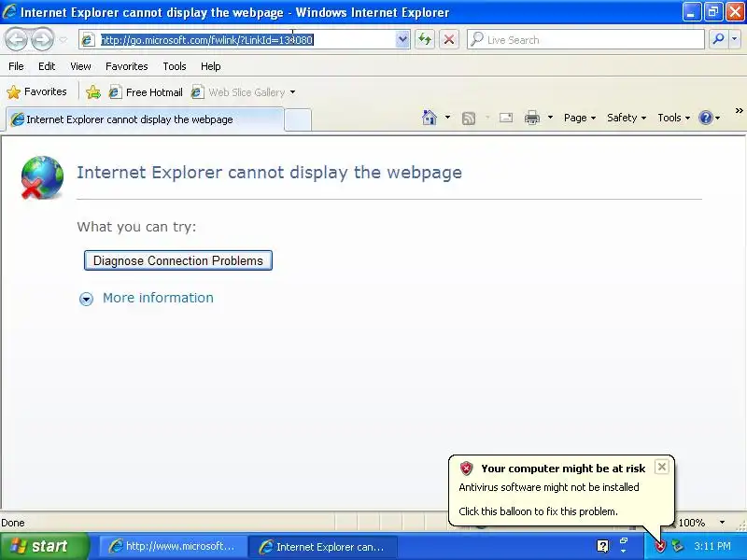The width and height of the screenshot is (747, 560).
Task: Click the network connection tray icon
Action: (677, 546)
